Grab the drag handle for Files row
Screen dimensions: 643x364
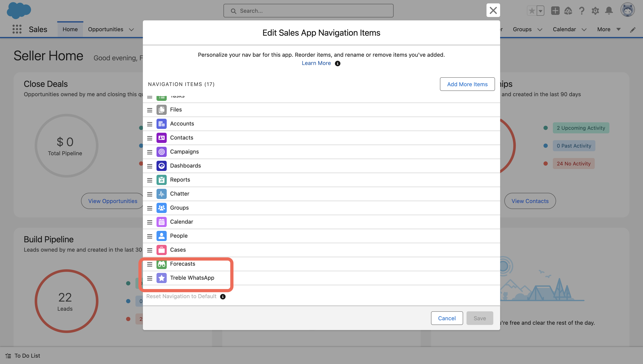(x=150, y=110)
